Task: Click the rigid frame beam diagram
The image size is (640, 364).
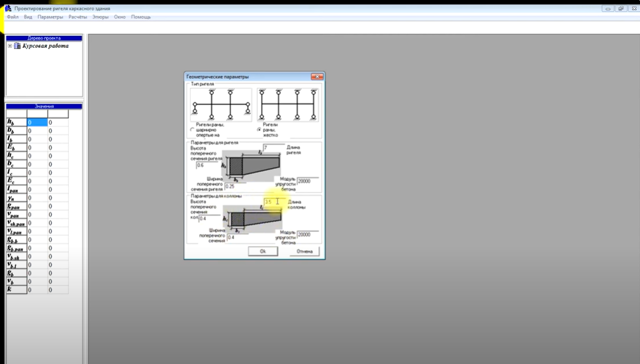Action: click(x=288, y=105)
